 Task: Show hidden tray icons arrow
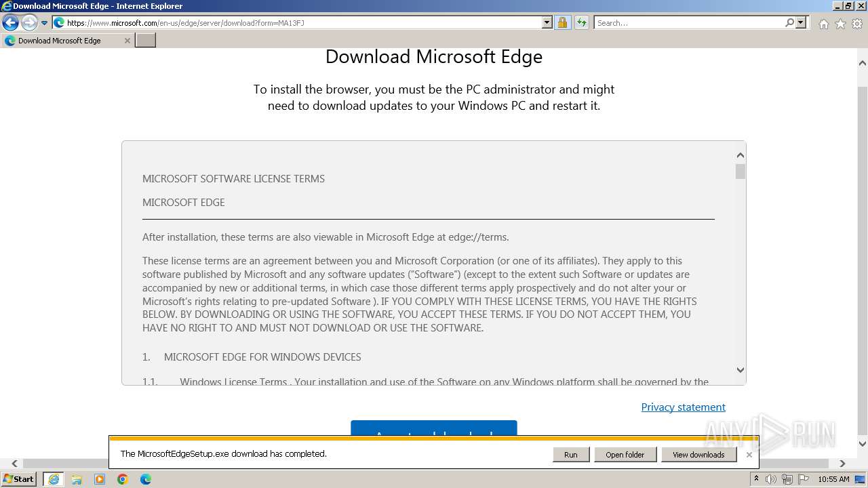pyautogui.click(x=756, y=479)
